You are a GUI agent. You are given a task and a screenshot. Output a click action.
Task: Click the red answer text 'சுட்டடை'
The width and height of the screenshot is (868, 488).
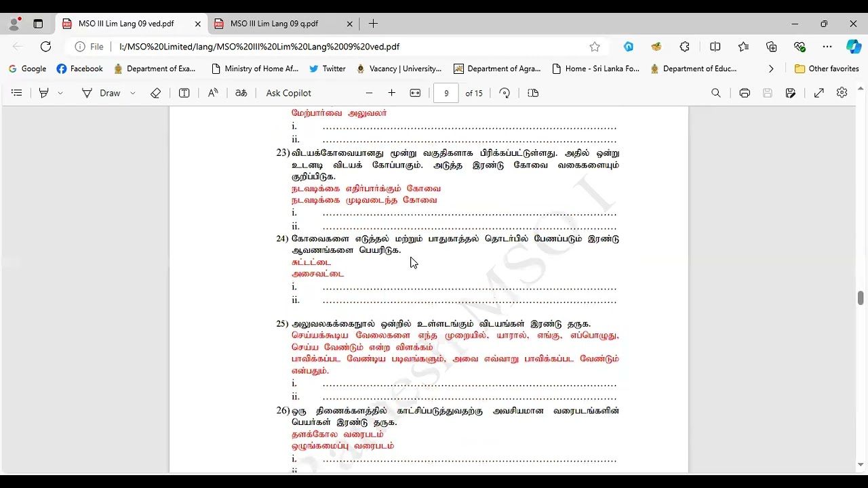click(311, 262)
